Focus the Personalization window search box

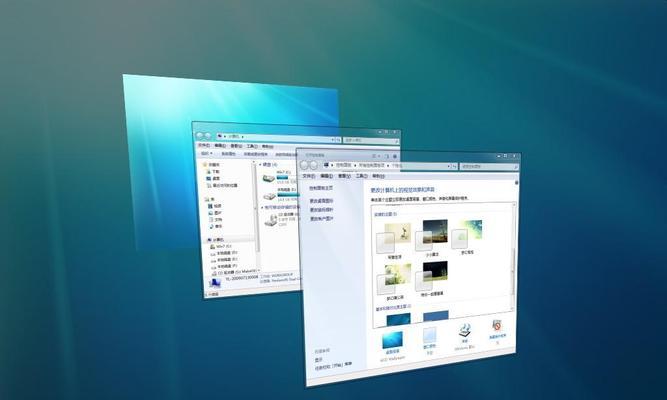point(488,167)
